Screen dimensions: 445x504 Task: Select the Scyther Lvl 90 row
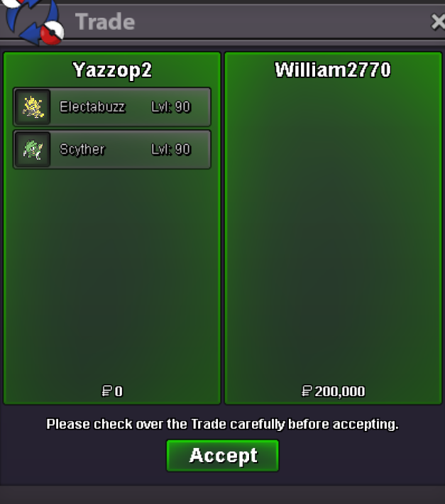click(x=112, y=149)
